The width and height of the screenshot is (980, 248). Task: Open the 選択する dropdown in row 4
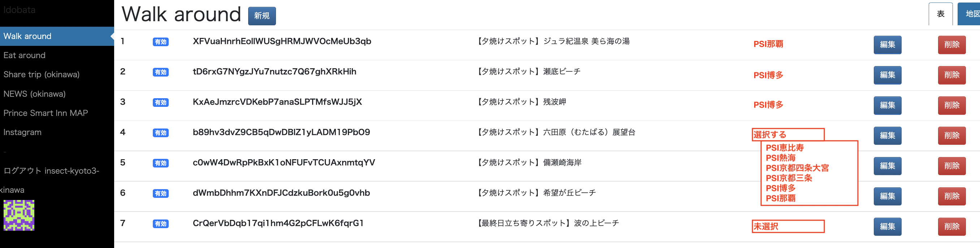(787, 135)
